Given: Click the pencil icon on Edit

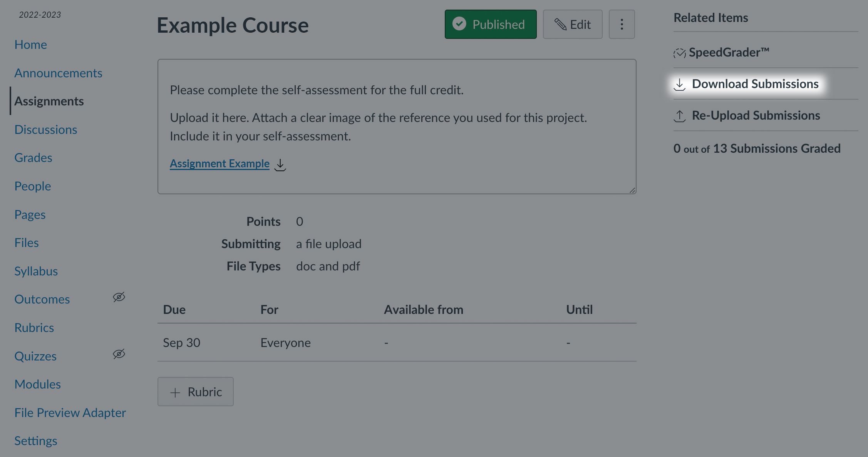Looking at the screenshot, I should [x=560, y=25].
